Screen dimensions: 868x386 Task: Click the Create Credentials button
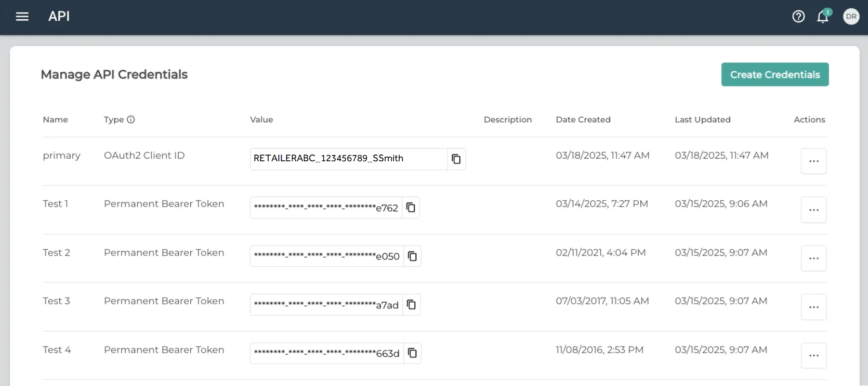774,74
